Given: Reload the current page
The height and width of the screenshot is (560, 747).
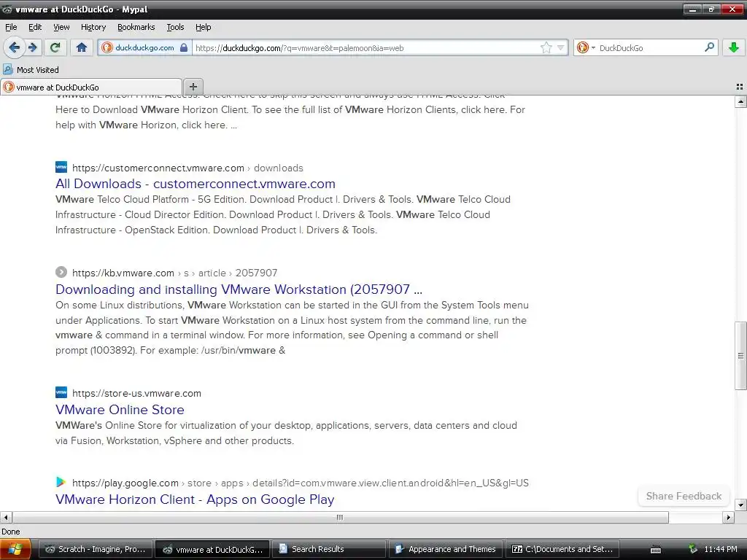Looking at the screenshot, I should coord(55,47).
